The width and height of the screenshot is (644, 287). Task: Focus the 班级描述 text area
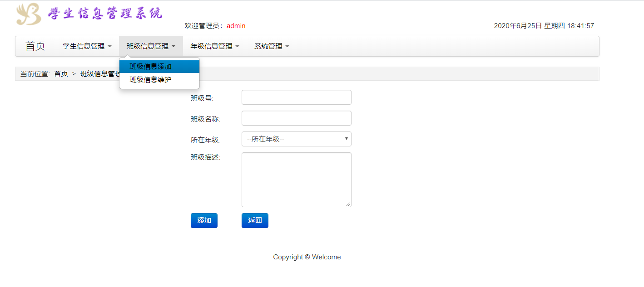pos(297,180)
